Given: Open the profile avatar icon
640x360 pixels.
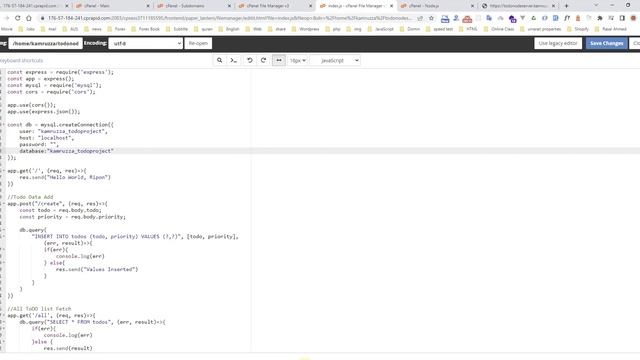Looking at the screenshot, I should (633, 18).
